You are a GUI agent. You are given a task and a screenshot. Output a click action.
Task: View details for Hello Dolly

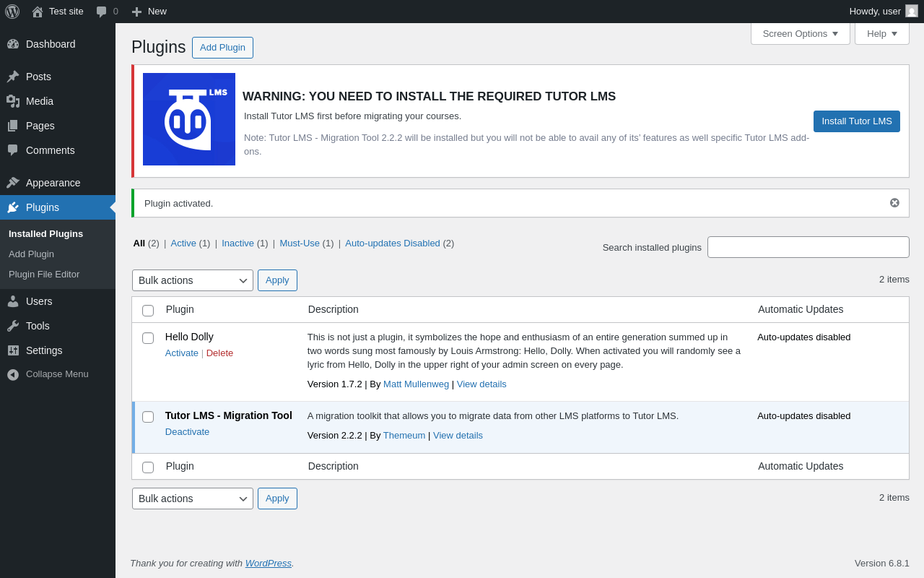(x=481, y=384)
